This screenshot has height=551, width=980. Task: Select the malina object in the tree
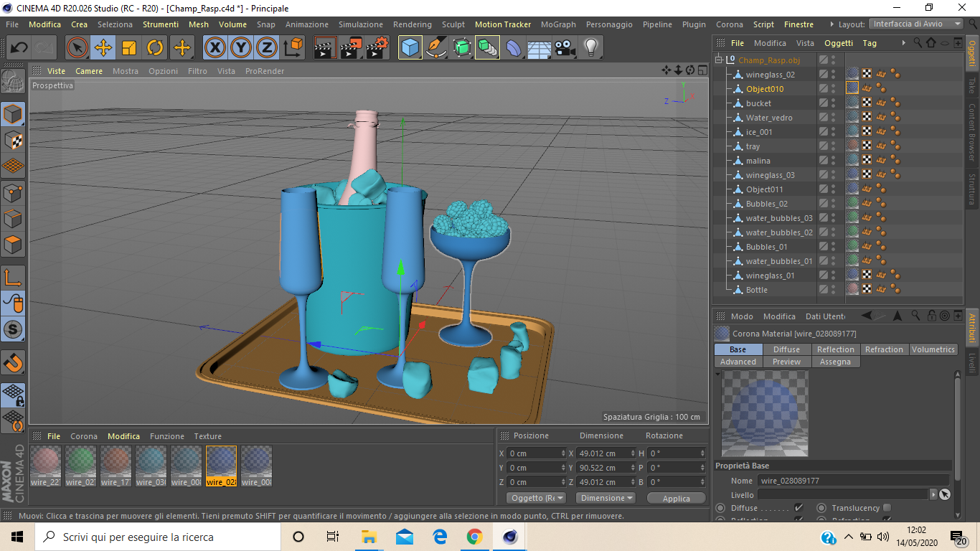[x=758, y=161]
